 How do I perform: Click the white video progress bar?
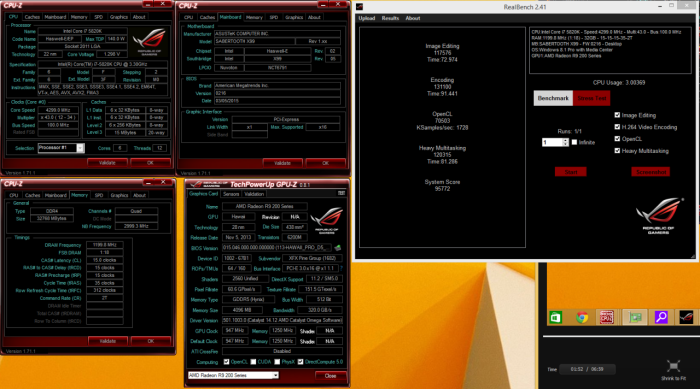(x=621, y=336)
